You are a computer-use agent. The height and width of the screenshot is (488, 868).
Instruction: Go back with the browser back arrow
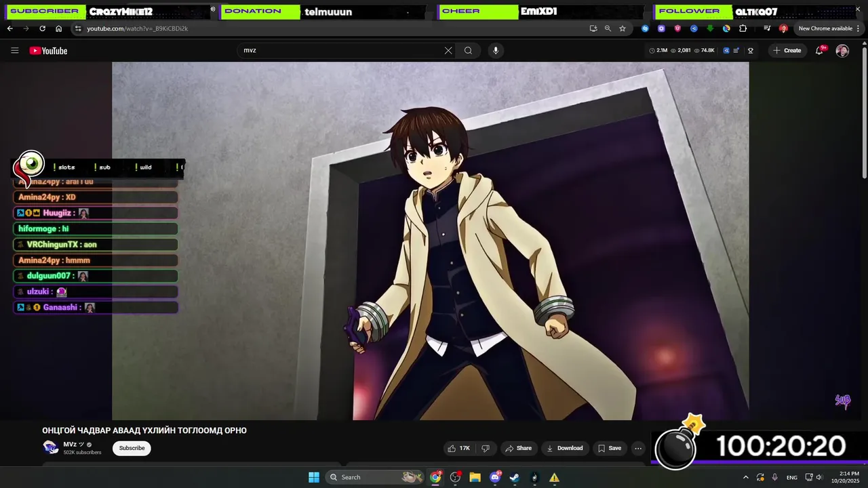coord(9,28)
